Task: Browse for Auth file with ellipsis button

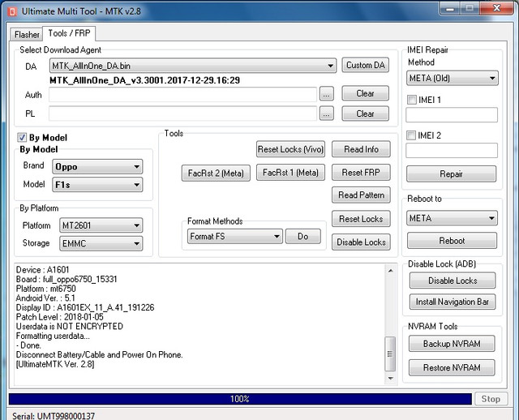Action: (326, 94)
